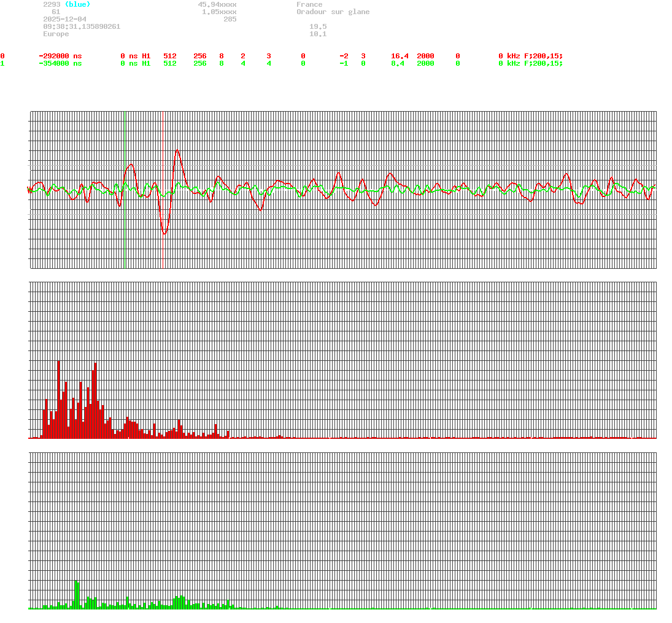The image size is (672, 623).
Task: Click the longitude value 1.05xxxx
Action: point(220,12)
